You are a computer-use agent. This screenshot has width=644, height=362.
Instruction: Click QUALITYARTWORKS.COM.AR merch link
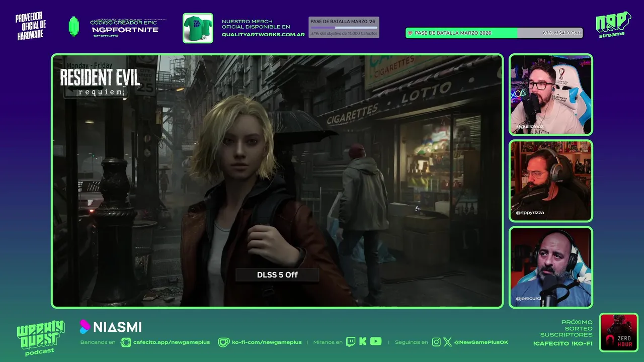[263, 35]
